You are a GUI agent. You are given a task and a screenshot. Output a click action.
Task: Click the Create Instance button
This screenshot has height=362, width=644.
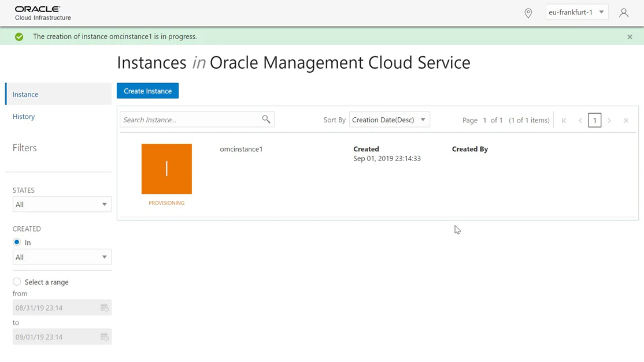coord(147,91)
